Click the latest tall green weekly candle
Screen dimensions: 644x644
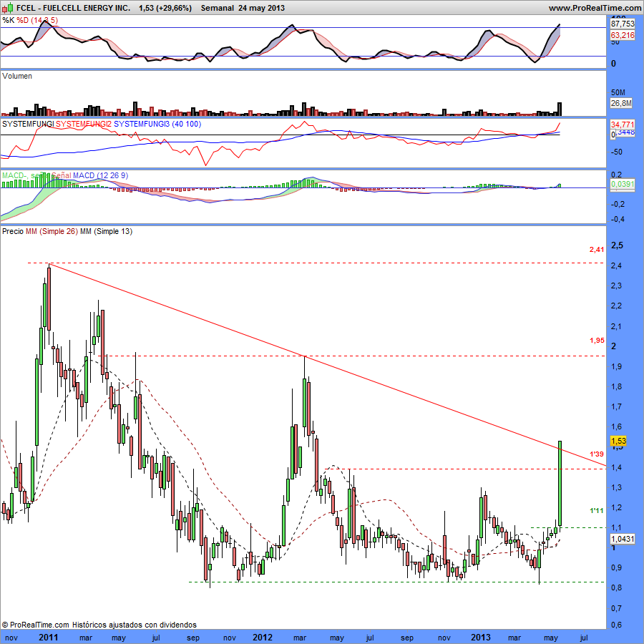[560, 484]
